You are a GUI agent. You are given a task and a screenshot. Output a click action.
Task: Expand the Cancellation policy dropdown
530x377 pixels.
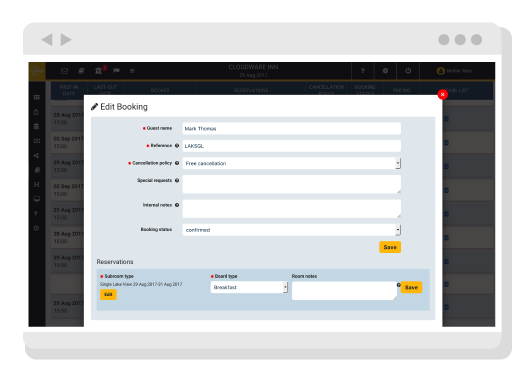292,163
